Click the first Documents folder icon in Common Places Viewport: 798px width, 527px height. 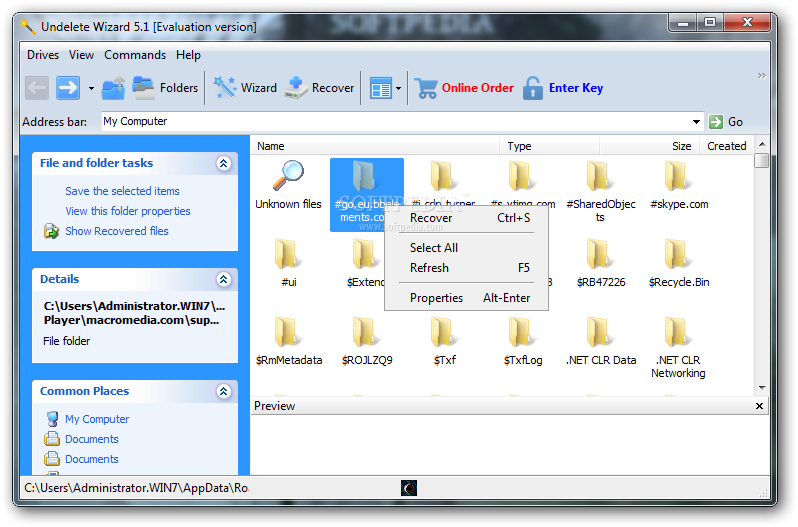click(x=52, y=438)
